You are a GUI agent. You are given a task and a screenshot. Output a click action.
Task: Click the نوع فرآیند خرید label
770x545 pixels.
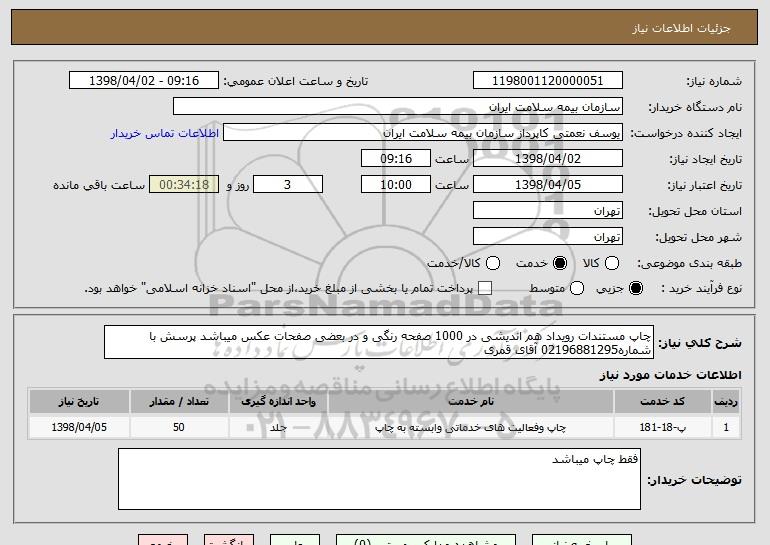pos(701,288)
